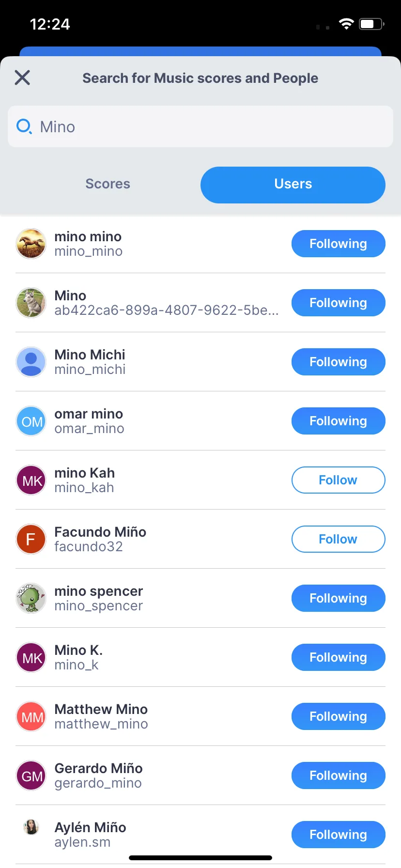Viewport: 401px width, 868px height.
Task: Unfollow omar mino via Following button
Action: [x=338, y=421]
